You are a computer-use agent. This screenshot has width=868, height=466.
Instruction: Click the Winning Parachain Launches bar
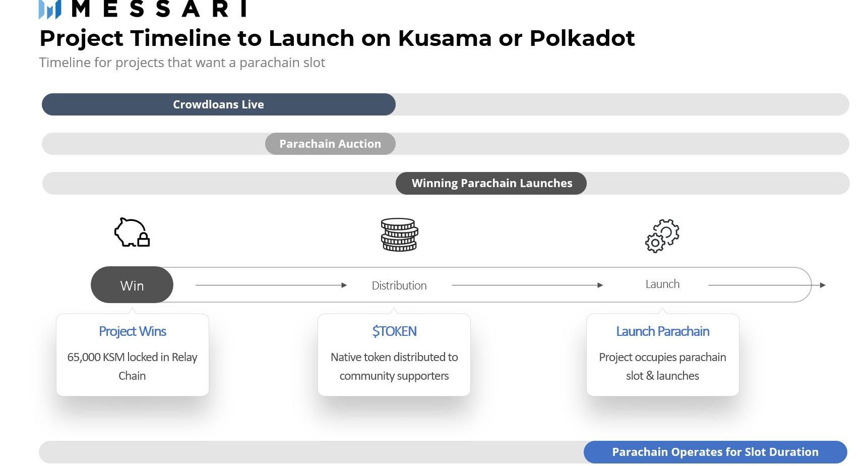pos(491,183)
